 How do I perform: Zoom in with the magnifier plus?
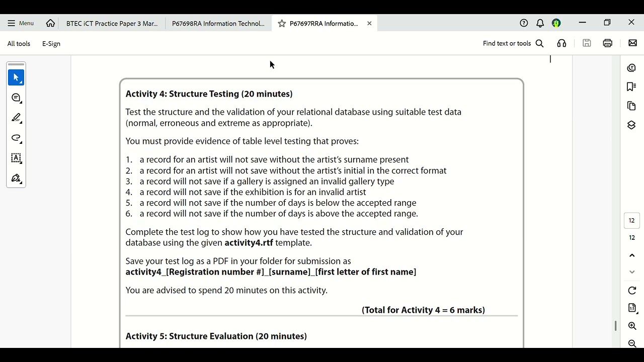coord(632,326)
